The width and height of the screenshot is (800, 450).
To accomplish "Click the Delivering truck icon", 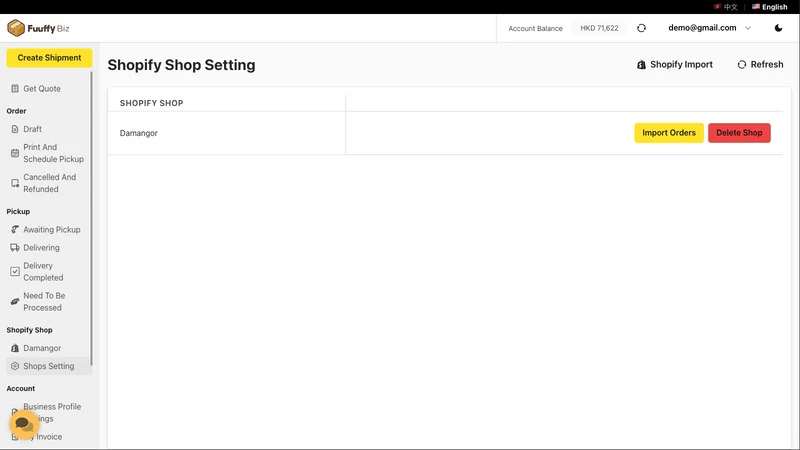I will 15,247.
